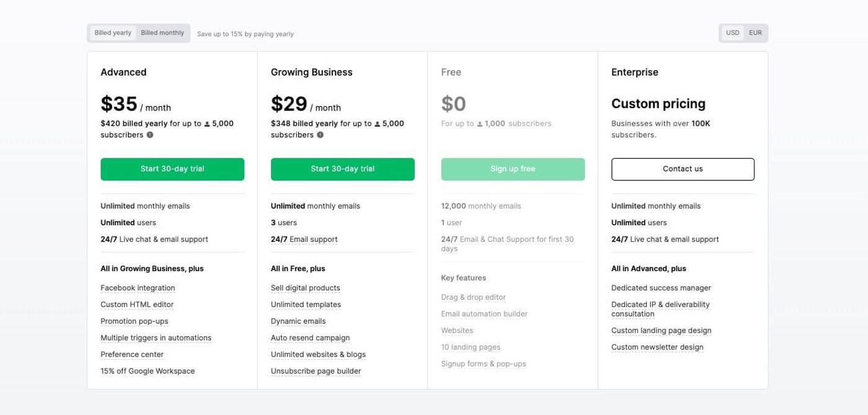The height and width of the screenshot is (415, 868).
Task: Select USD currency
Action: point(733,33)
